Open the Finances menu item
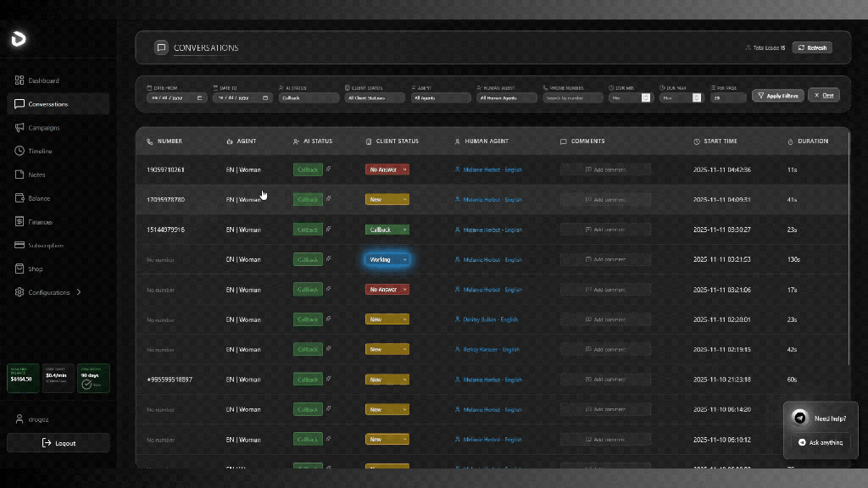This screenshot has height=488, width=868. tap(40, 222)
